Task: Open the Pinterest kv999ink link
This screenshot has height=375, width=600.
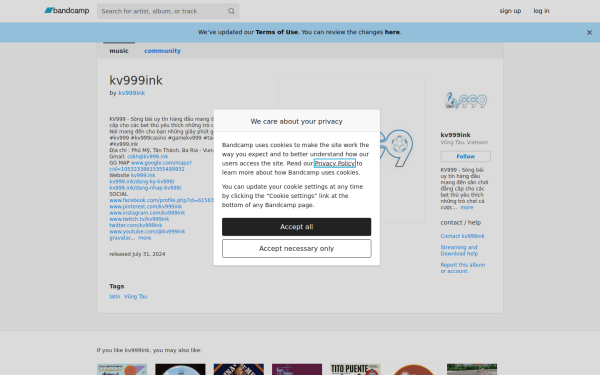Action: pyautogui.click(x=145, y=207)
